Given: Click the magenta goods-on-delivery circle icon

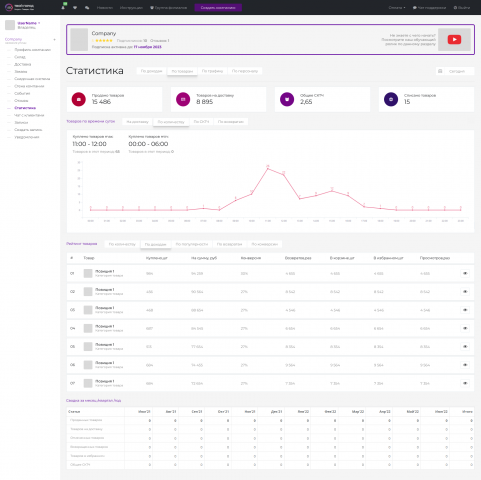Looking at the screenshot, I should click(x=183, y=99).
